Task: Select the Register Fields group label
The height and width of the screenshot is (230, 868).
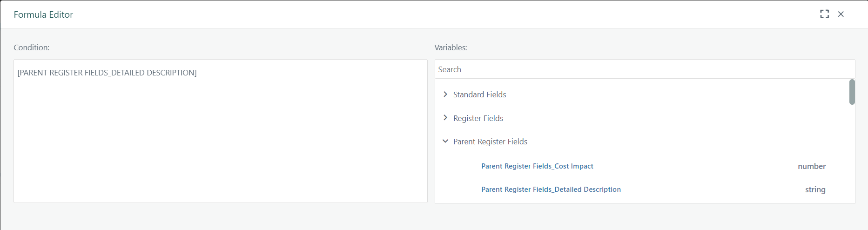Action: pos(478,118)
